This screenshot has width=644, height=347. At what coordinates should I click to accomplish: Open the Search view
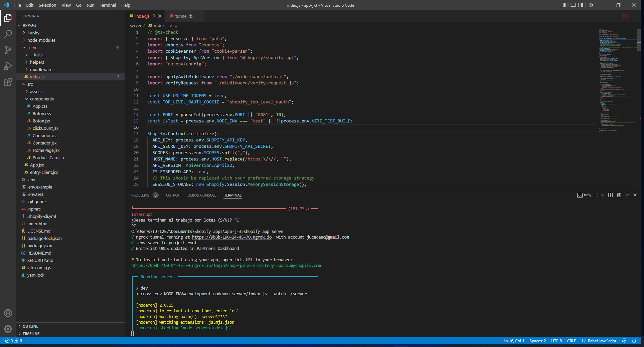(x=8, y=34)
